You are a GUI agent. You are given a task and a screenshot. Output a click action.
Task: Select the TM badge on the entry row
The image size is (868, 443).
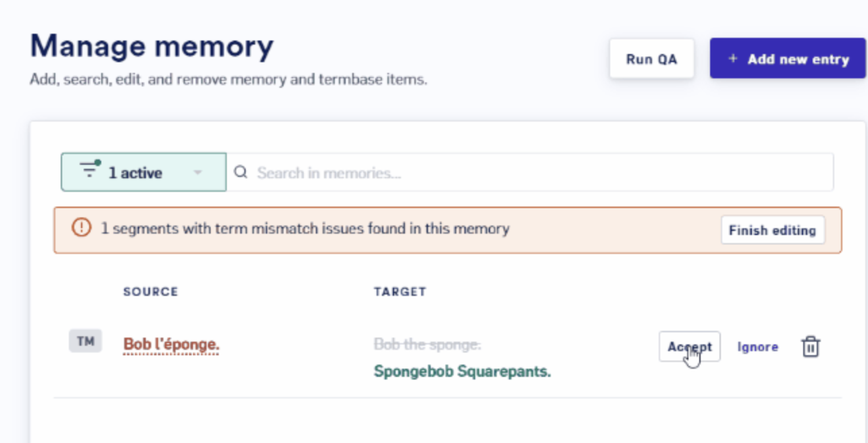tap(85, 341)
